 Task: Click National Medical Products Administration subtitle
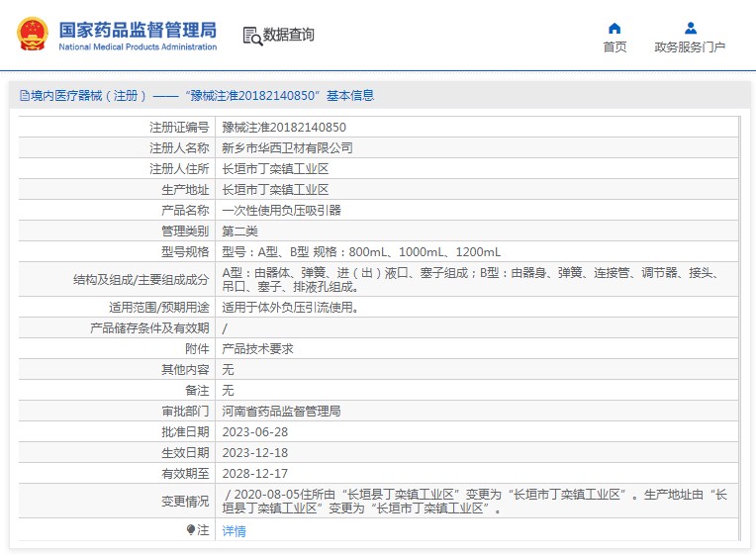138,46
